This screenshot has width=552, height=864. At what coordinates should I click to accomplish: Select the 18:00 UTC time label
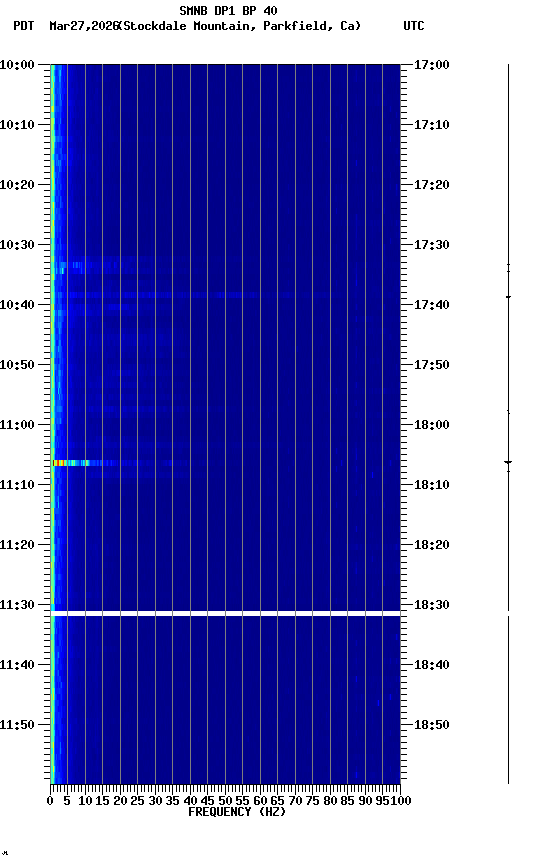pyautogui.click(x=432, y=425)
